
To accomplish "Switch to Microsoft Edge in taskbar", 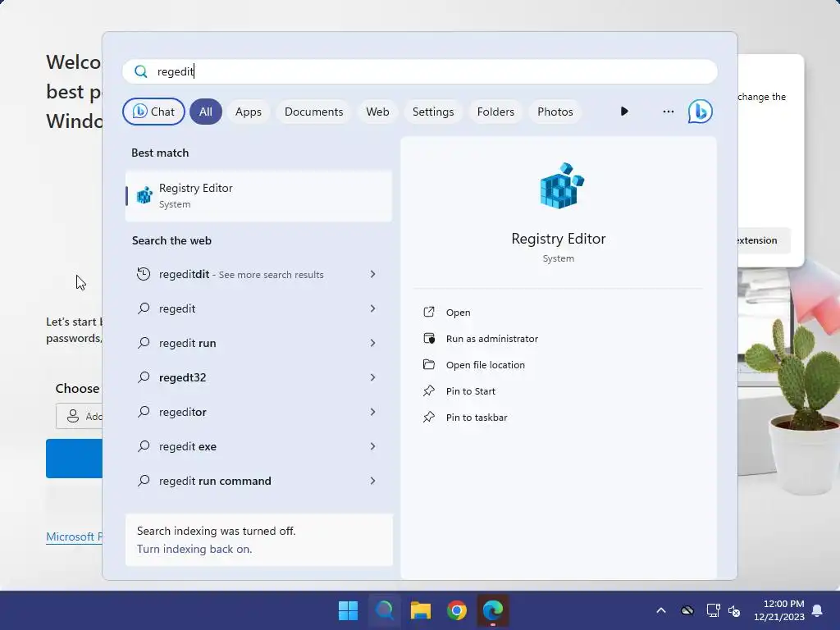I will pos(493,610).
